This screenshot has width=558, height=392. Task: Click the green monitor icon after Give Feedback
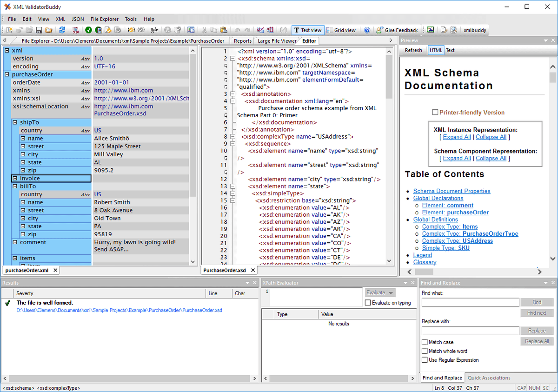tap(431, 30)
